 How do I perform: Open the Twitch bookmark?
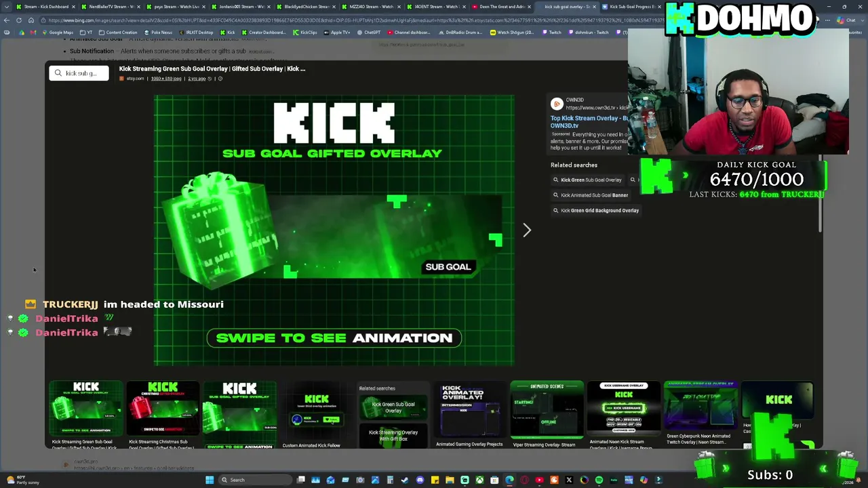[552, 33]
